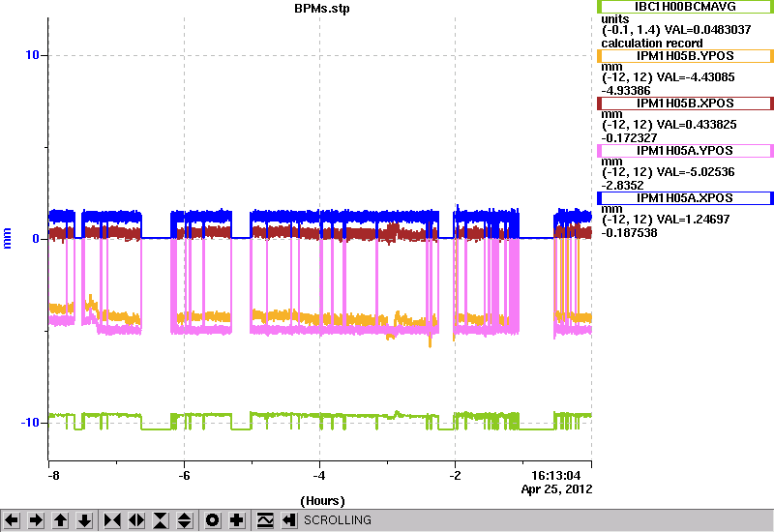
Task: Click the VAL=-4.43085 reading
Action: (x=696, y=77)
